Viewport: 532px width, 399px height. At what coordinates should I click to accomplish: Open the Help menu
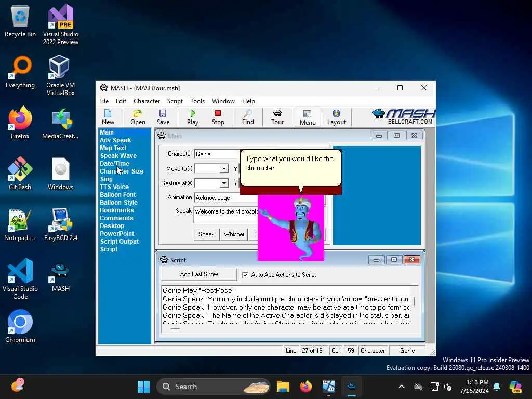tap(248, 101)
